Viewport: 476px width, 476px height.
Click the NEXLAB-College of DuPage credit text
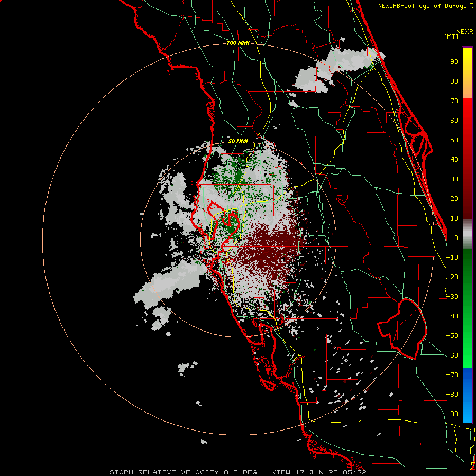click(425, 6)
